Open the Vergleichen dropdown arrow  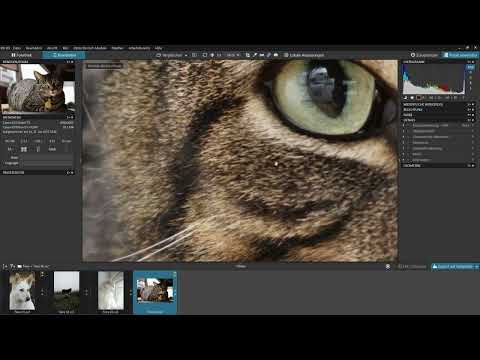(x=186, y=55)
